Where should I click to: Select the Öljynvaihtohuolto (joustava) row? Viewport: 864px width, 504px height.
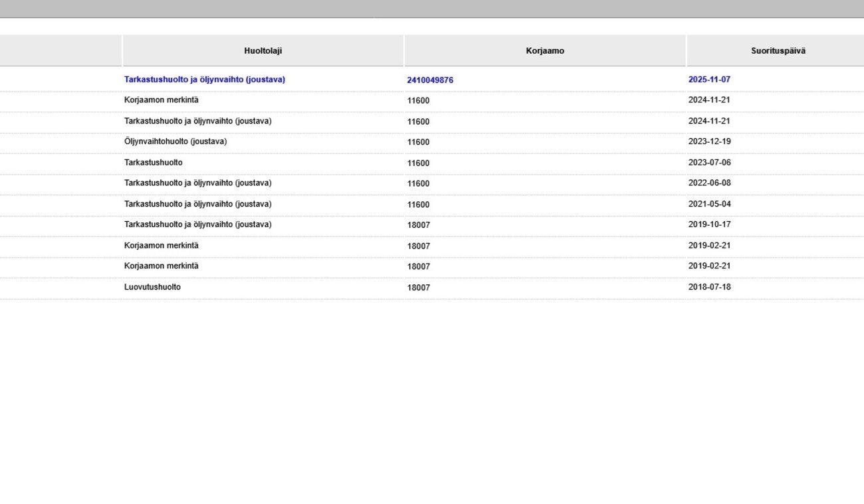[175, 141]
